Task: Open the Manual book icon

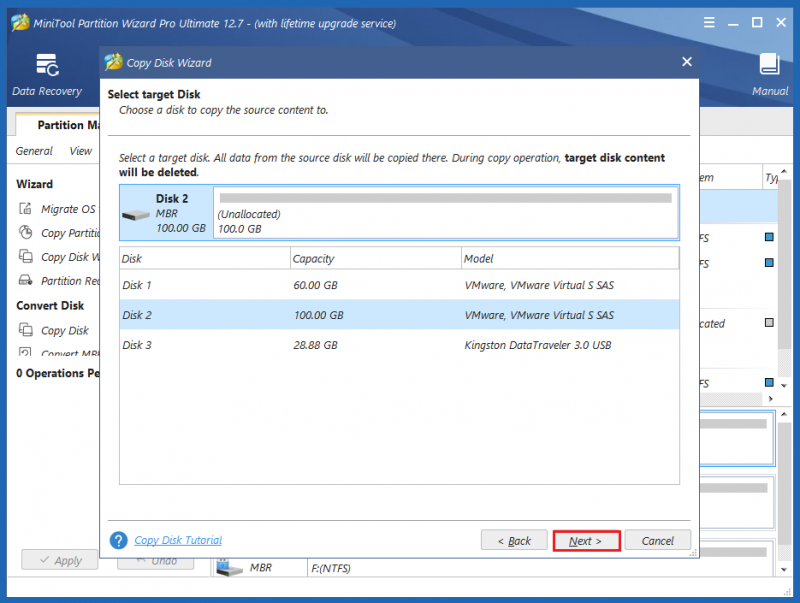Action: tap(769, 64)
